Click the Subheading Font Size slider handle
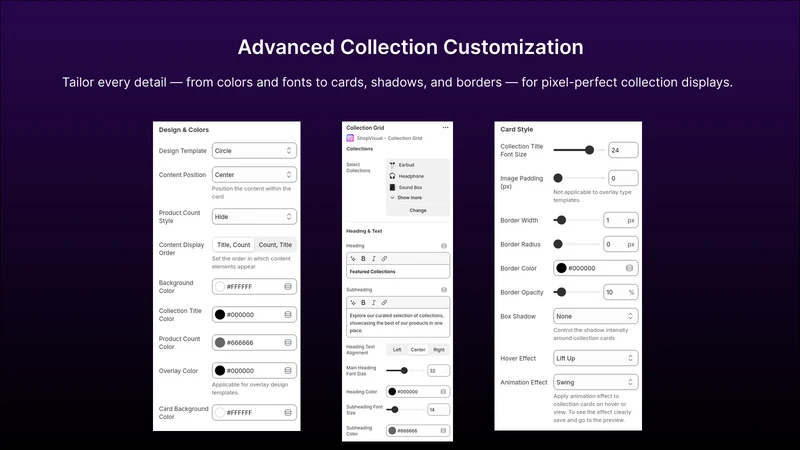Screen dimensions: 800x450 395,409
